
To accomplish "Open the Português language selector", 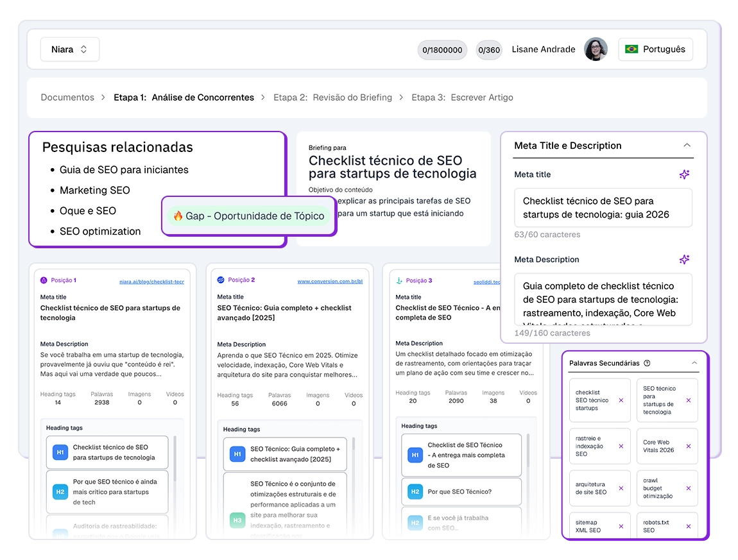I will pos(655,49).
